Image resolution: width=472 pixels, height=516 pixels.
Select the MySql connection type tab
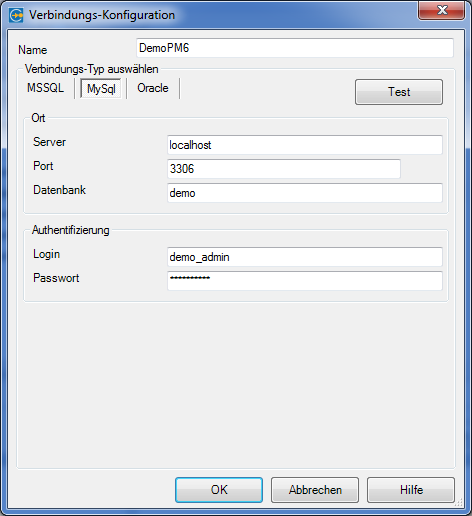[x=101, y=89]
